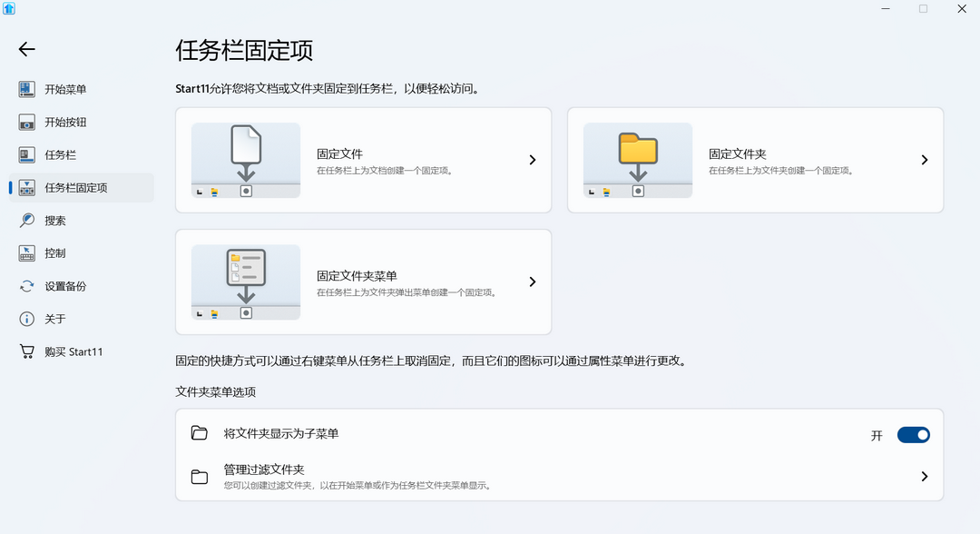Image resolution: width=980 pixels, height=534 pixels.
Task: Click the 关于 info icon
Action: (x=27, y=318)
